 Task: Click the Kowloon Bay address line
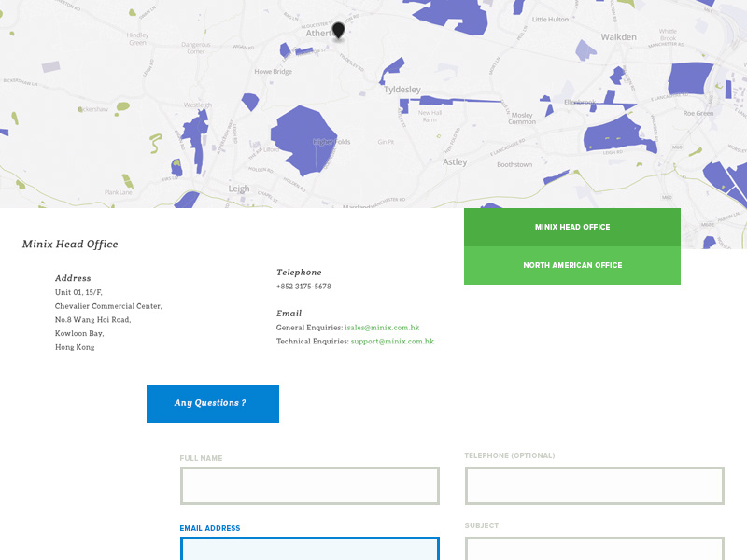pyautogui.click(x=79, y=334)
